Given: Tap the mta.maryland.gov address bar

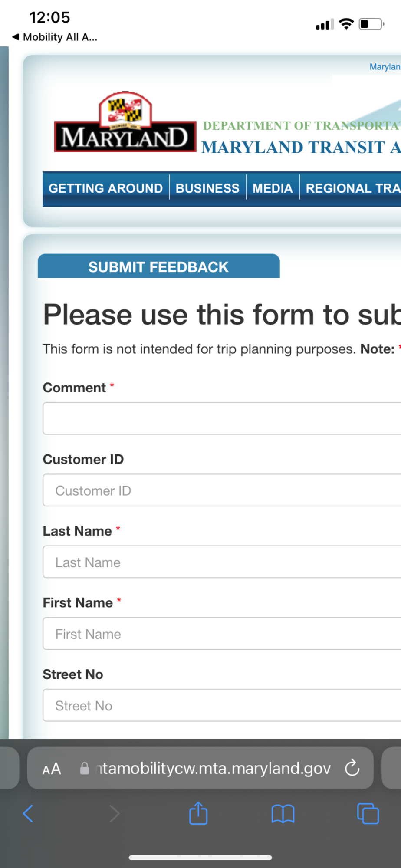Looking at the screenshot, I should [x=213, y=769].
